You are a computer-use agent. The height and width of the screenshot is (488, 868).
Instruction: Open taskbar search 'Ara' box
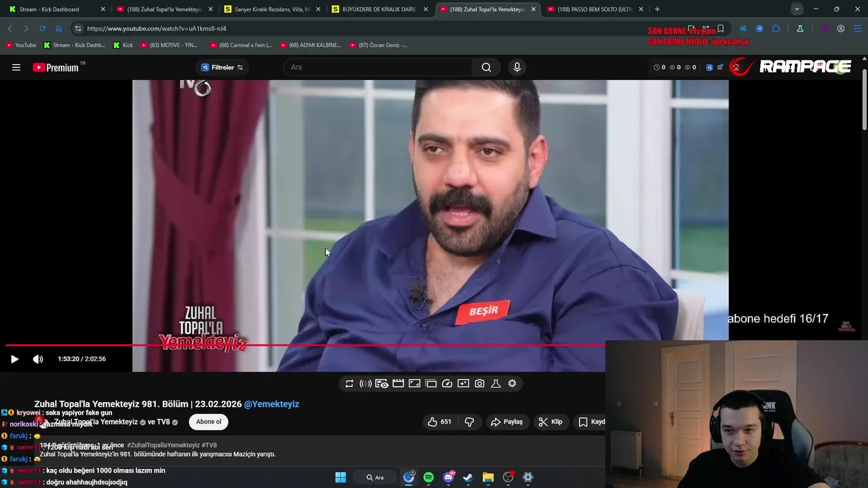point(375,477)
